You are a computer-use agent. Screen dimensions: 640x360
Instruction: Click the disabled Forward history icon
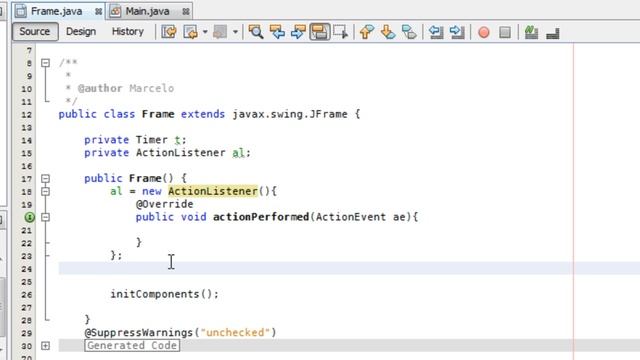[x=220, y=32]
